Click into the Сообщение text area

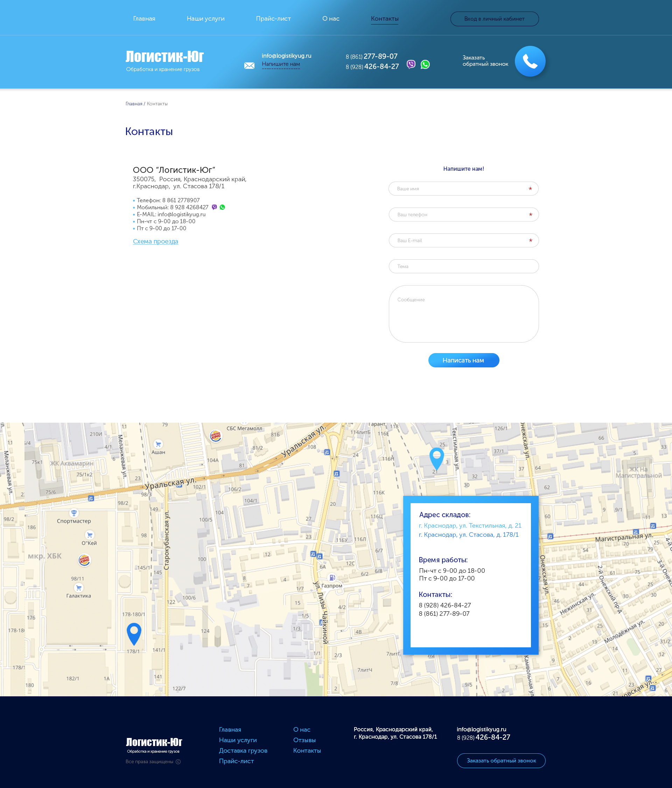pos(463,314)
